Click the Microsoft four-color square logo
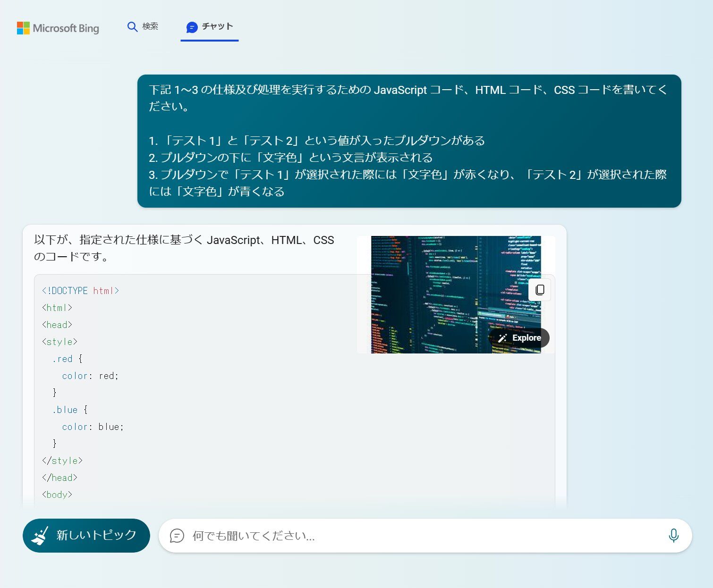 point(23,28)
